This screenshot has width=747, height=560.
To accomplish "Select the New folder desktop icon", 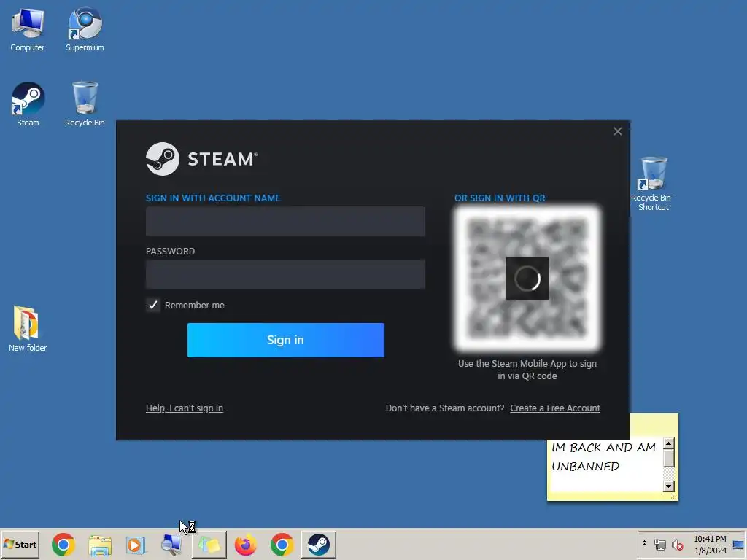I will [x=27, y=329].
